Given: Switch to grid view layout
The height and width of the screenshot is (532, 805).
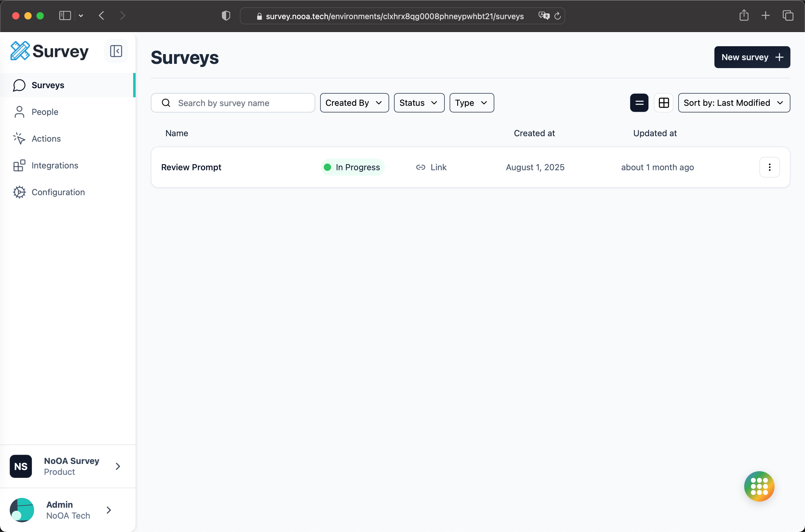Looking at the screenshot, I should click(x=664, y=103).
